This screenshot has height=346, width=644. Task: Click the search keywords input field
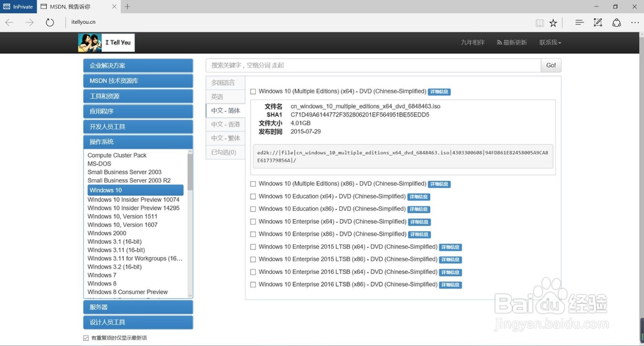pyautogui.click(x=373, y=65)
